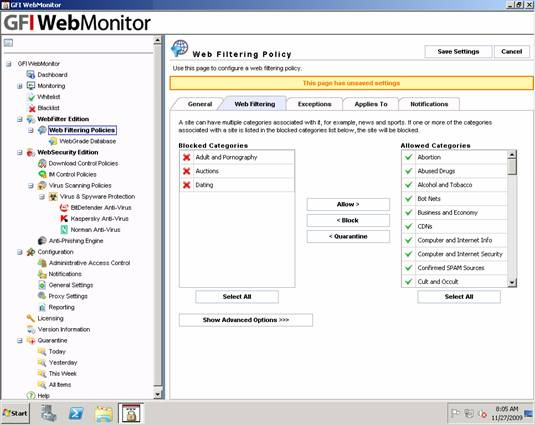The width and height of the screenshot is (535, 425).
Task: Open the Notifications tab
Action: click(429, 104)
